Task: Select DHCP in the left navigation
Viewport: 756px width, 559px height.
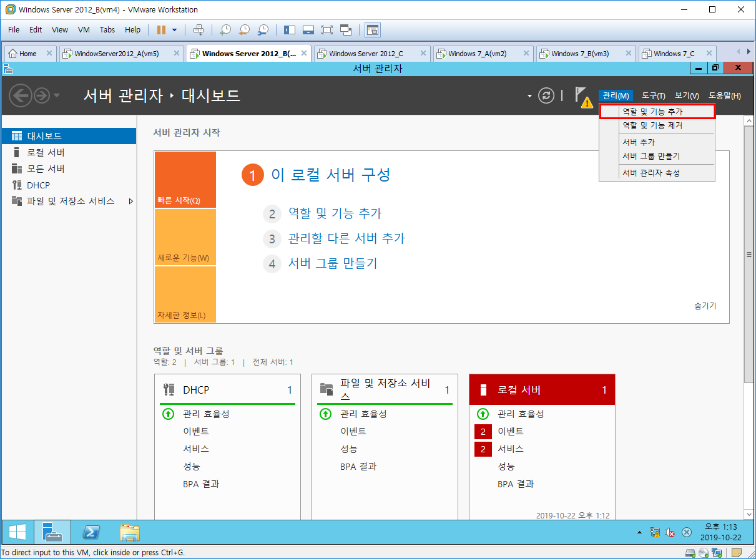Action: (x=69, y=185)
